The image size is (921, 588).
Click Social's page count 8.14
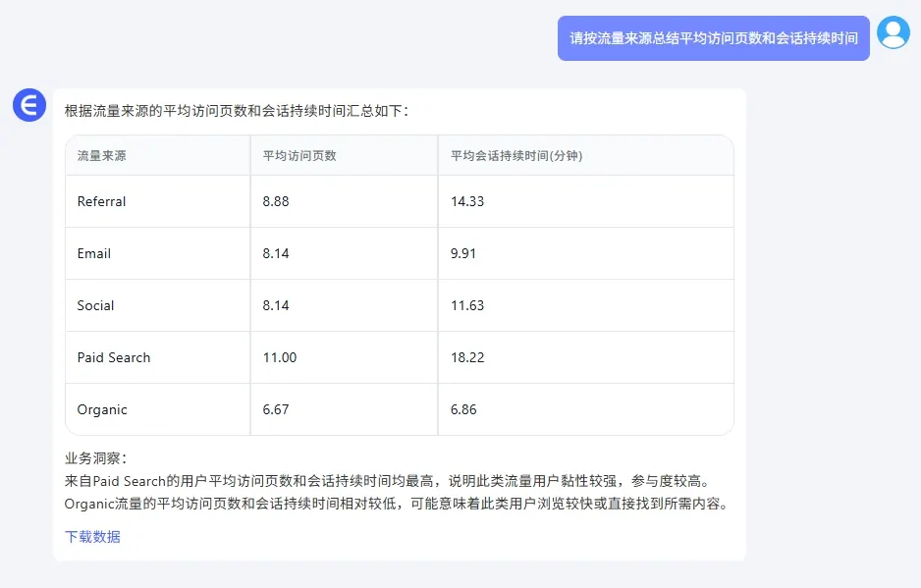pos(276,305)
